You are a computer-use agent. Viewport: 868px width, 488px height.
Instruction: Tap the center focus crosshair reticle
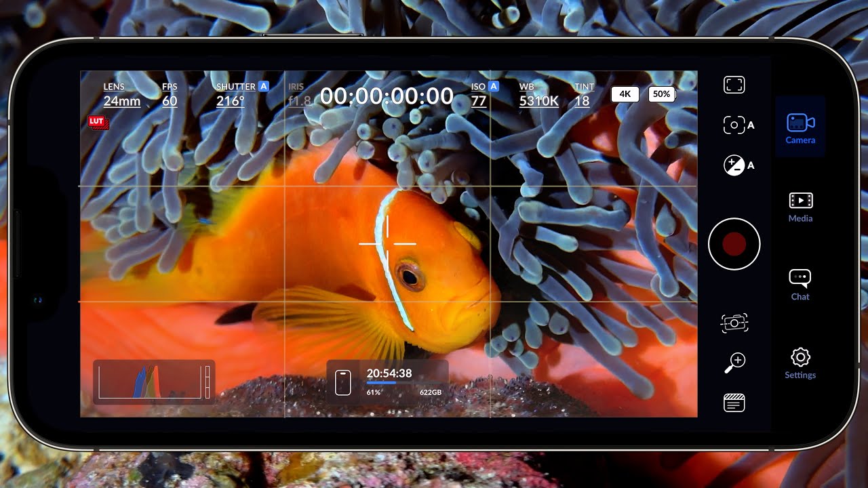click(387, 243)
